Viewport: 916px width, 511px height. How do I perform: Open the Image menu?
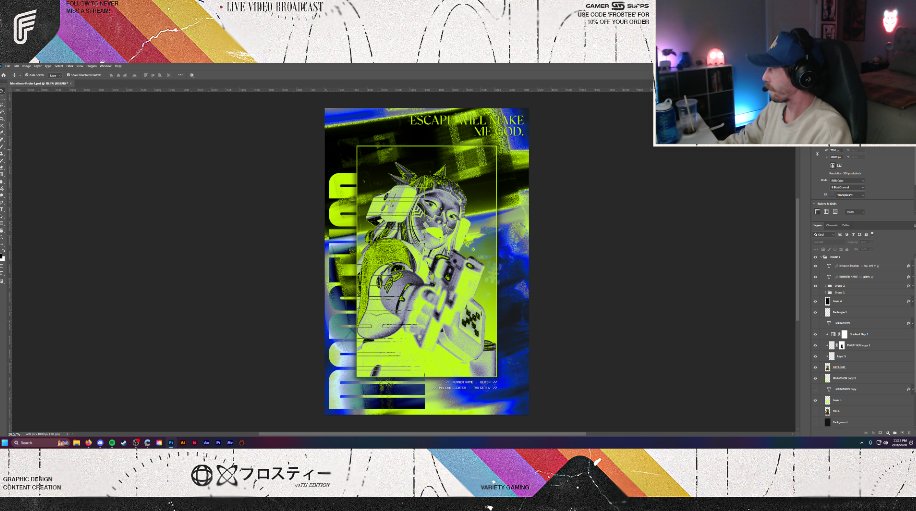(26, 66)
